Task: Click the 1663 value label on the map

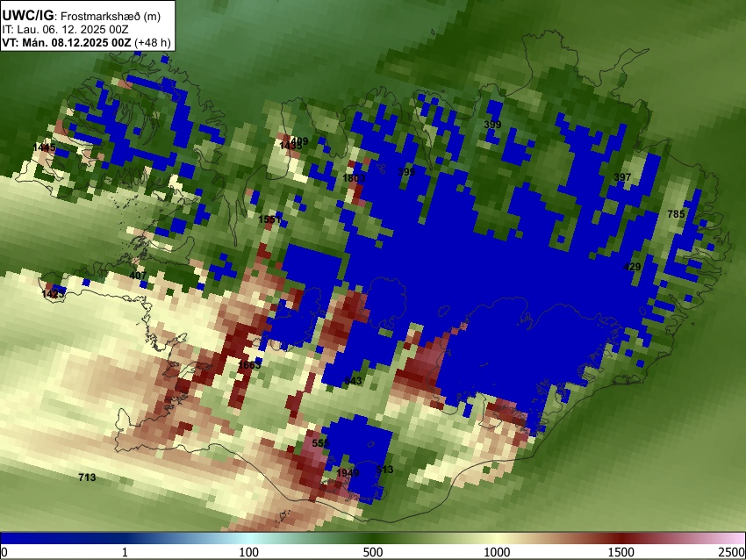Action: [249, 365]
